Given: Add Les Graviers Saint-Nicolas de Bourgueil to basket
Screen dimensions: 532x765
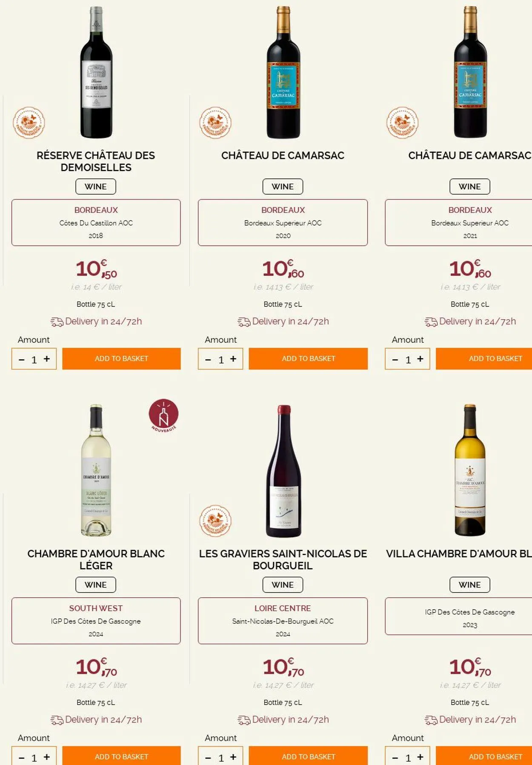Looking at the screenshot, I should pyautogui.click(x=308, y=756).
